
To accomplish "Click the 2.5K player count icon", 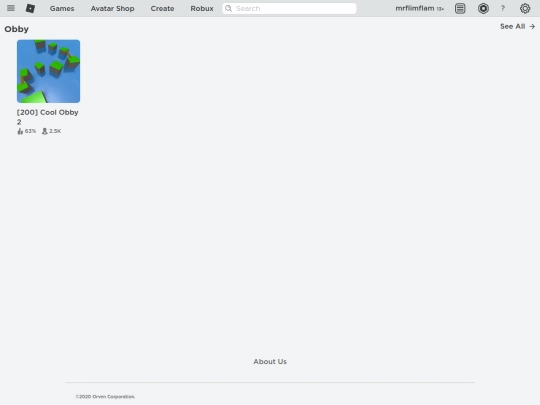I will [x=44, y=131].
